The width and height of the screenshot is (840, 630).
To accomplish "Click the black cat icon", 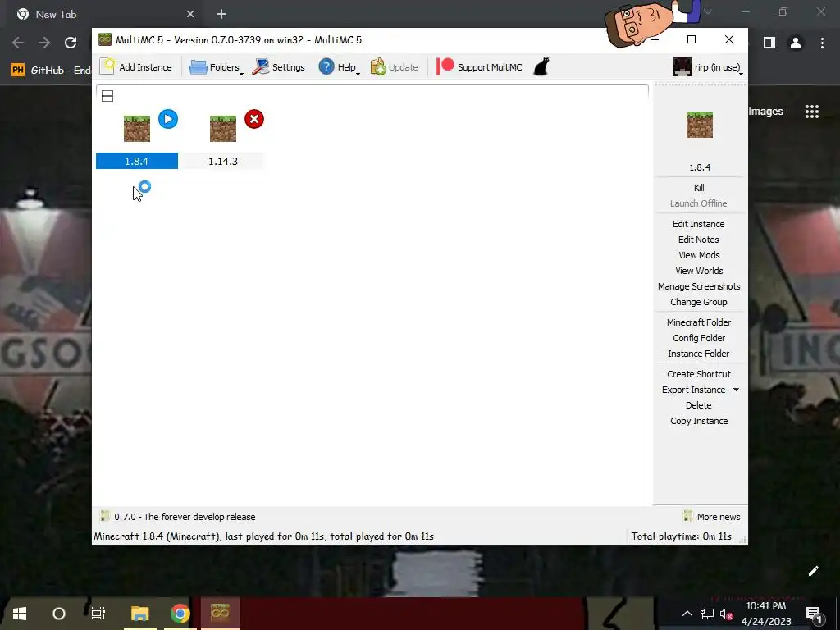I will [x=541, y=67].
